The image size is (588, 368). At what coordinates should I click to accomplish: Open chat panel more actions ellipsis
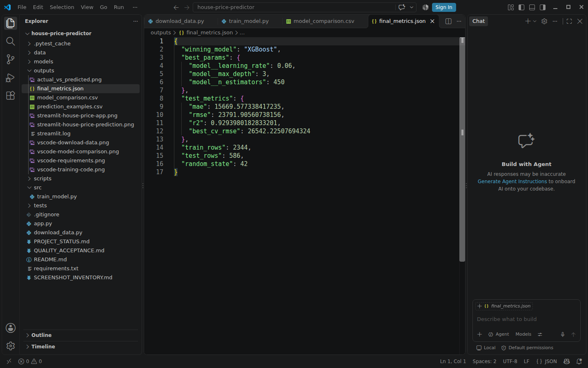click(x=555, y=21)
